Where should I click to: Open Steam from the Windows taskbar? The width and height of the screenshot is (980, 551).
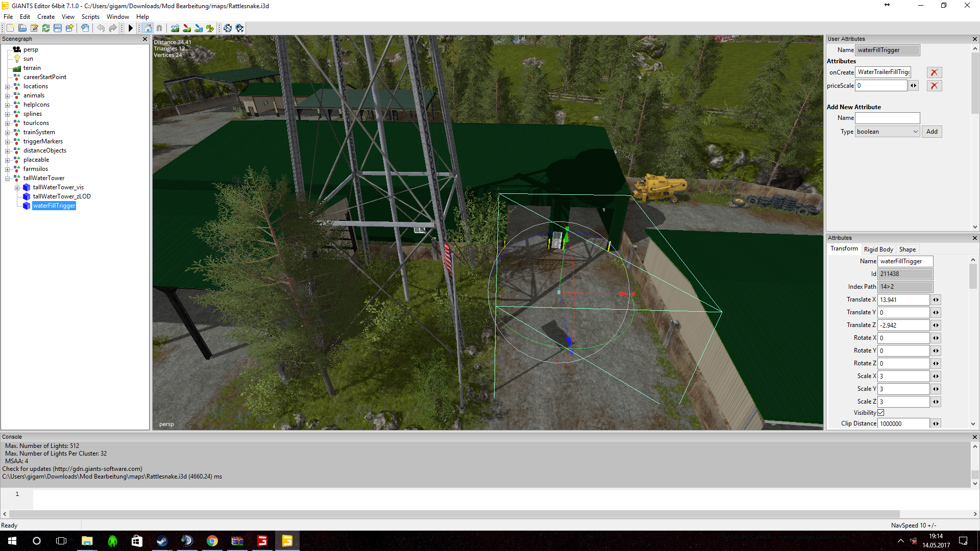162,541
